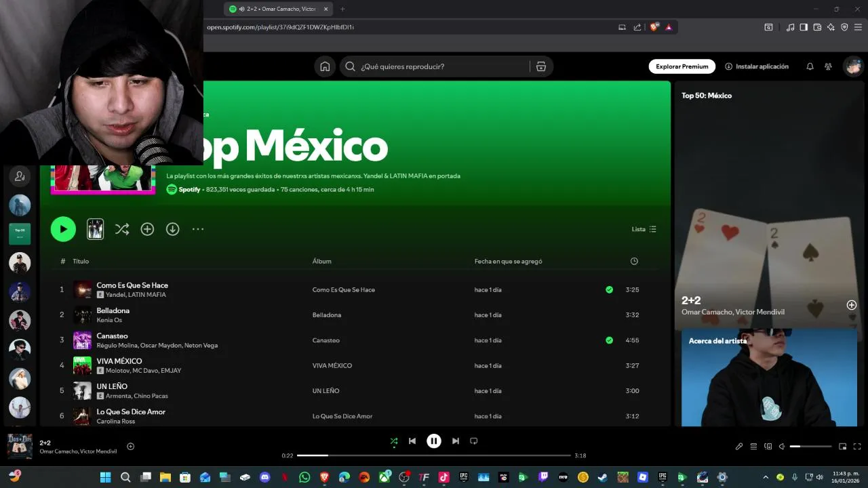
Task: Skip to the next track
Action: 456,441
